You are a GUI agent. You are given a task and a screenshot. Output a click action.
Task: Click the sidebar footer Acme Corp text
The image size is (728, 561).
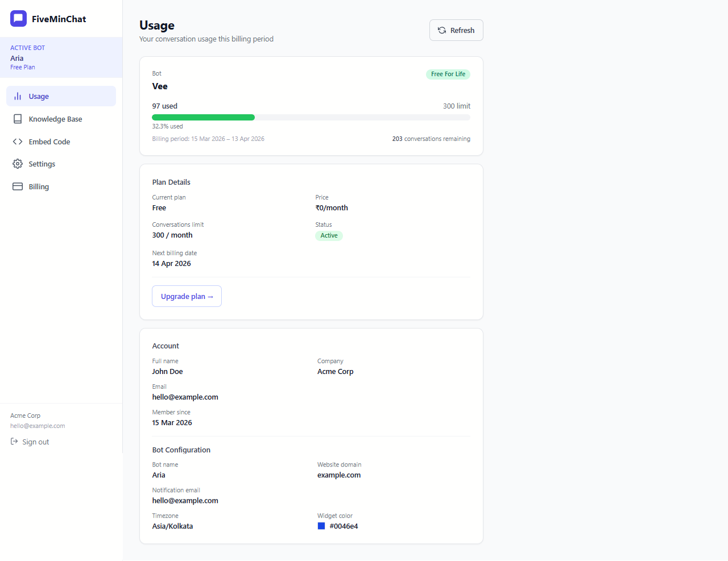[x=26, y=415]
